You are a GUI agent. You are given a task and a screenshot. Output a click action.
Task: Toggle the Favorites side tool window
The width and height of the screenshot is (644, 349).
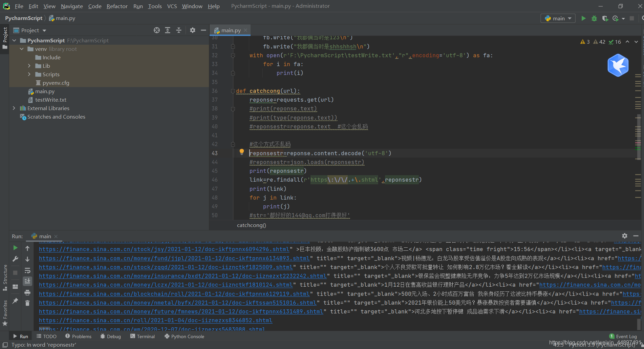click(x=5, y=313)
